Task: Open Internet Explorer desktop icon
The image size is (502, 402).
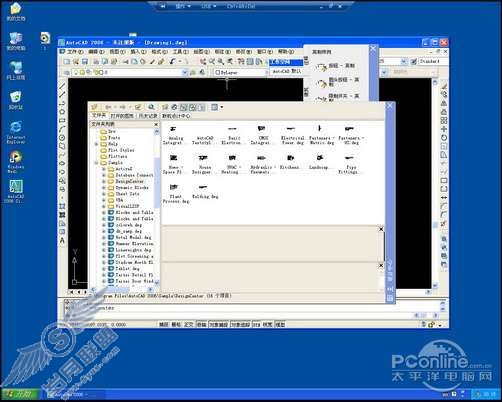Action: (x=16, y=132)
